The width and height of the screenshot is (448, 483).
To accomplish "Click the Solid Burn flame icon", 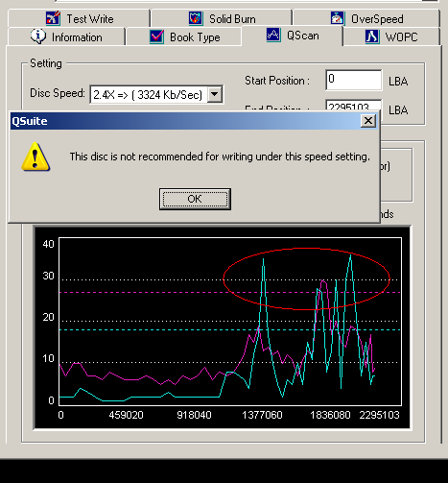I will coord(196,18).
